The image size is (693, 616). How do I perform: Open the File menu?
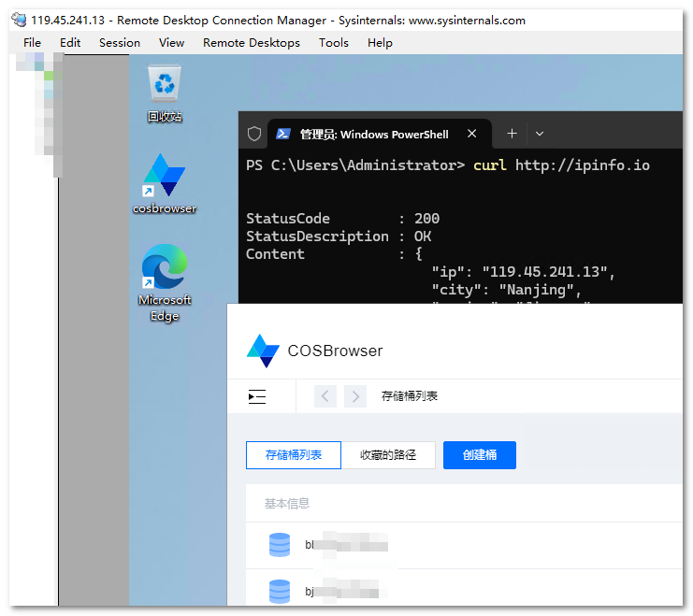[x=32, y=43]
